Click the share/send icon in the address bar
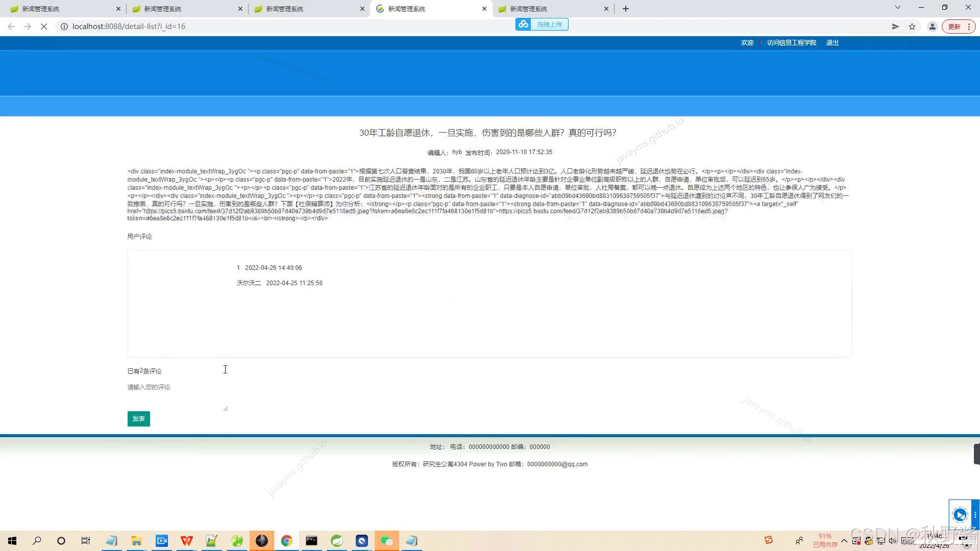 click(895, 27)
